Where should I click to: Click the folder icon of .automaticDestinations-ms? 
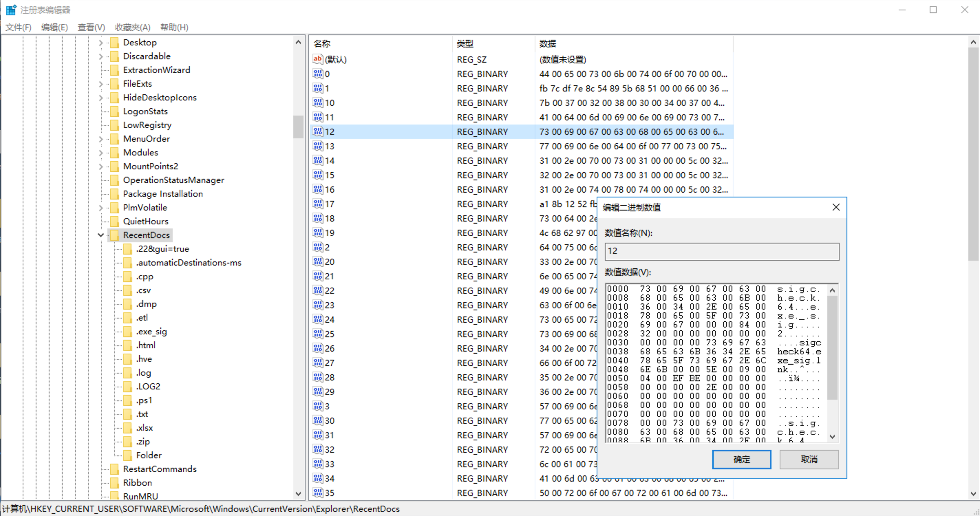click(x=128, y=263)
